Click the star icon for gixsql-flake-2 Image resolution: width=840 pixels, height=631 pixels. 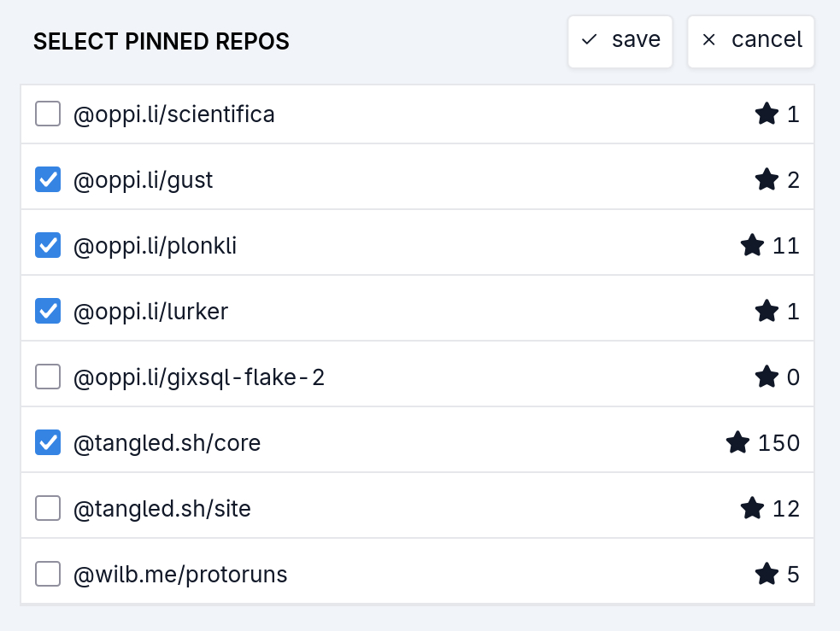(x=767, y=377)
